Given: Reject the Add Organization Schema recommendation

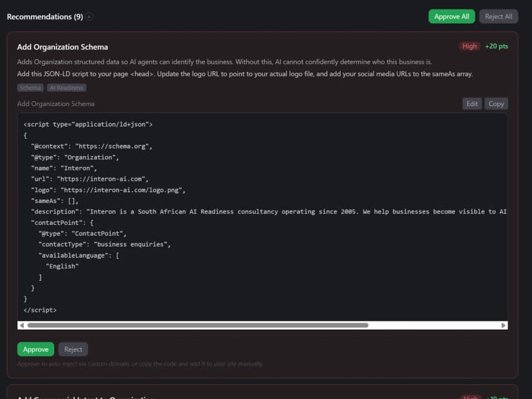Looking at the screenshot, I should point(73,349).
